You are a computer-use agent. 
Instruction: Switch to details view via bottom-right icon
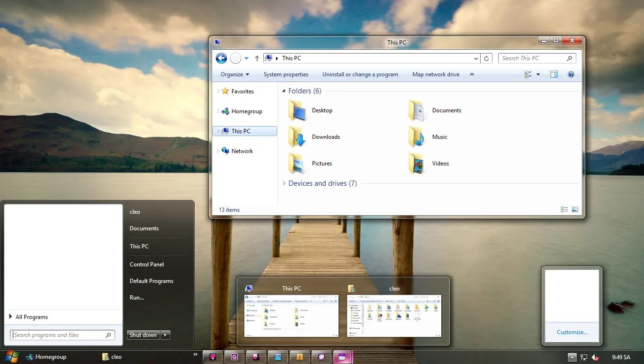pos(564,209)
